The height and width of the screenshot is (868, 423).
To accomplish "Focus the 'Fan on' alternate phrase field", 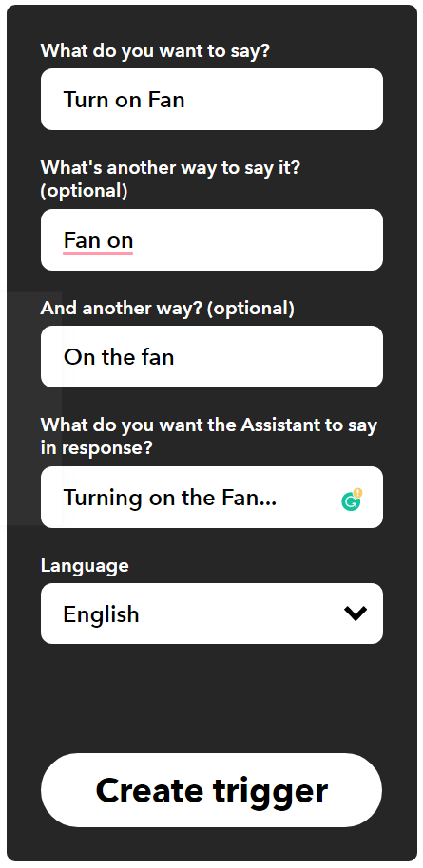I will (212, 239).
